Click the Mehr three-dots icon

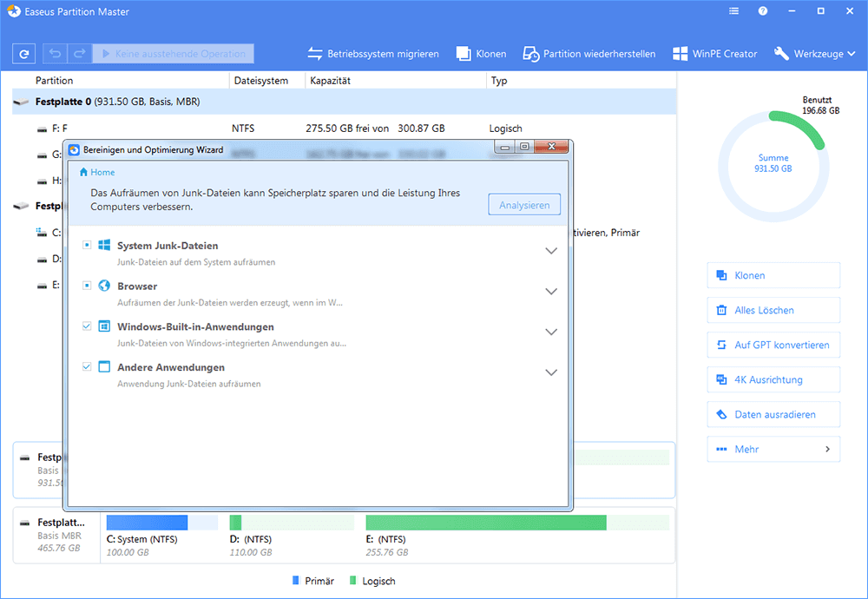721,449
